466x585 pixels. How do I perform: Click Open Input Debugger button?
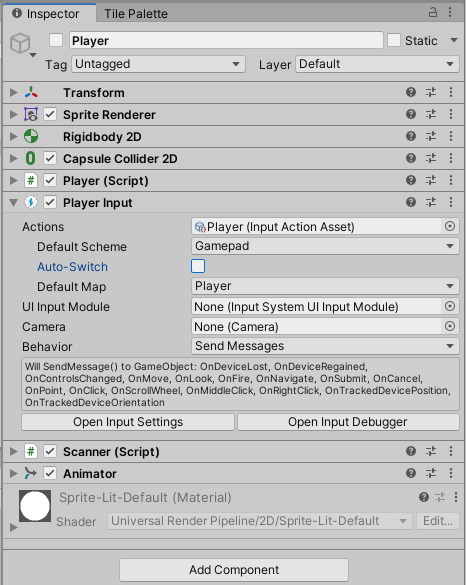348,422
